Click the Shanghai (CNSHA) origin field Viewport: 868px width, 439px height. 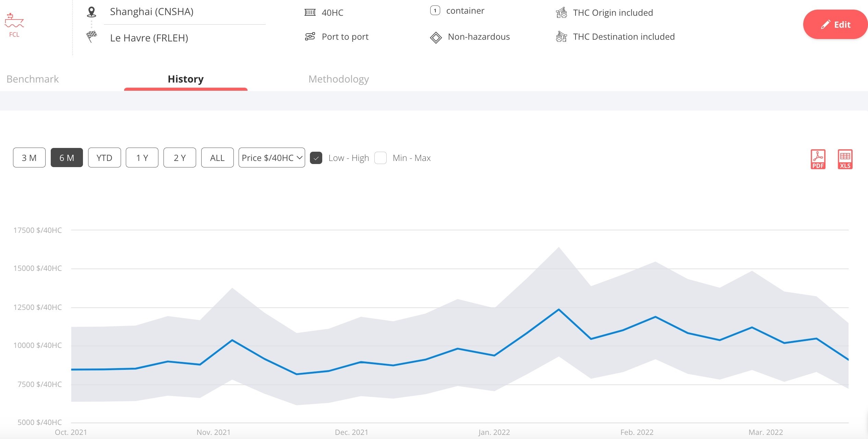click(x=152, y=12)
